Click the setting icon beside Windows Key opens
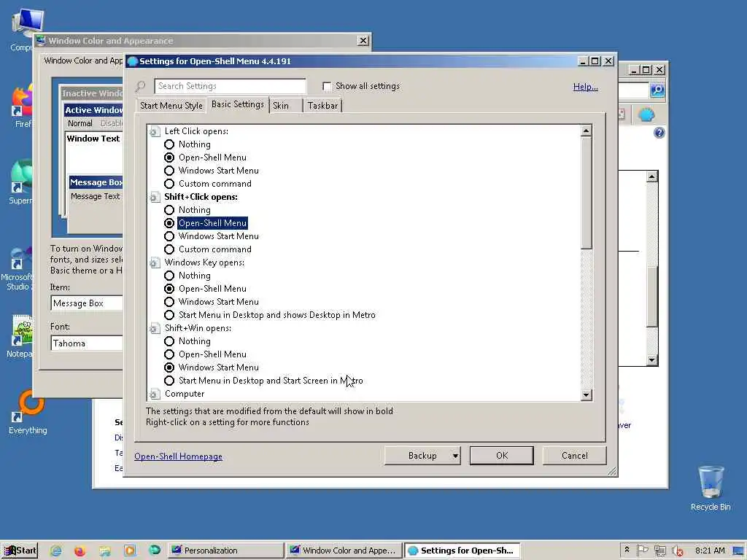Screen dimensions: 747x560 tap(155, 262)
